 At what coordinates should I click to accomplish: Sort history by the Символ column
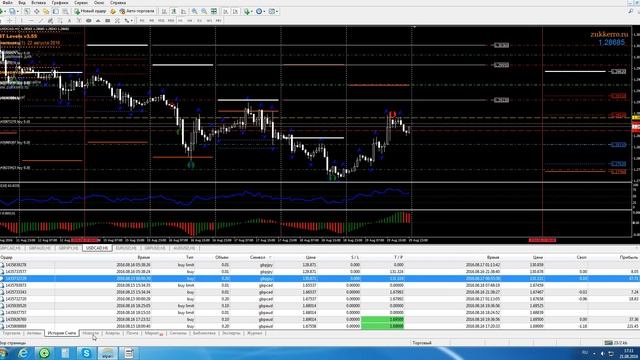[x=258, y=258]
